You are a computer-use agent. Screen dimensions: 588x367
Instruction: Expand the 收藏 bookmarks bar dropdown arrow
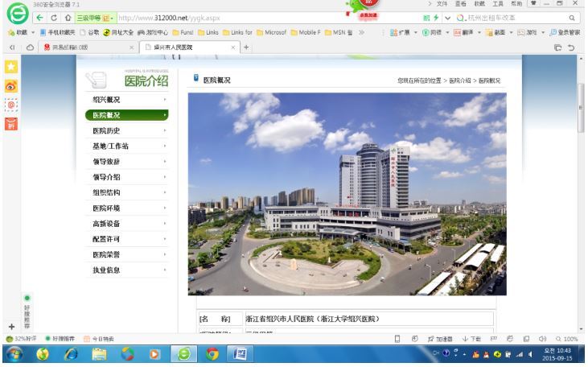33,33
